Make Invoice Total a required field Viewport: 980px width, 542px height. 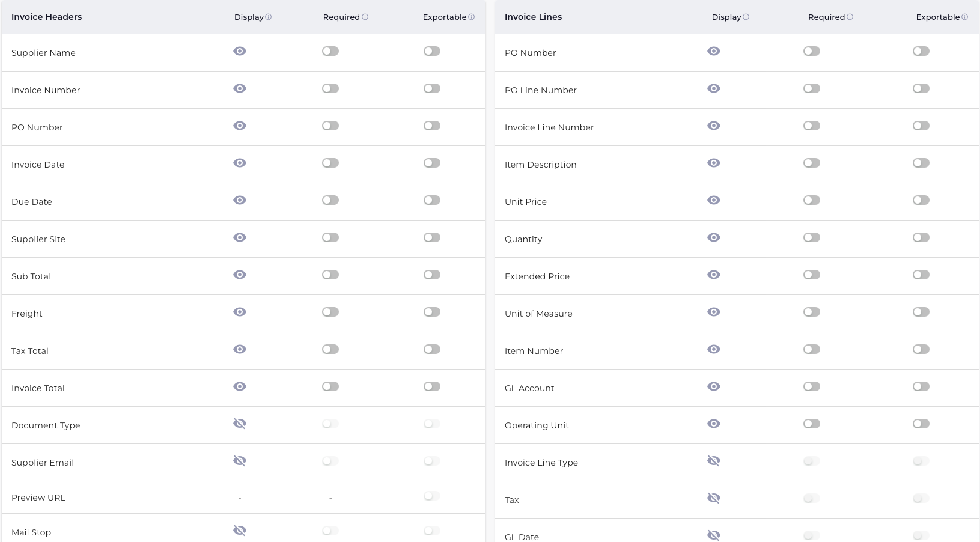[330, 386]
